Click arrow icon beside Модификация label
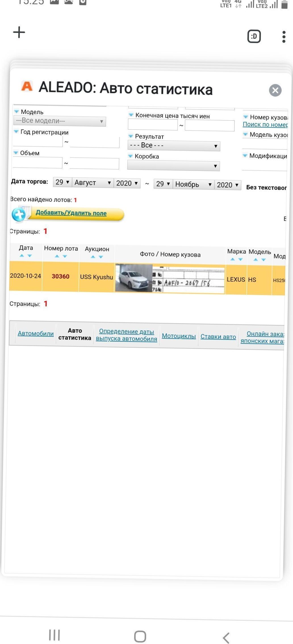 pyautogui.click(x=245, y=155)
